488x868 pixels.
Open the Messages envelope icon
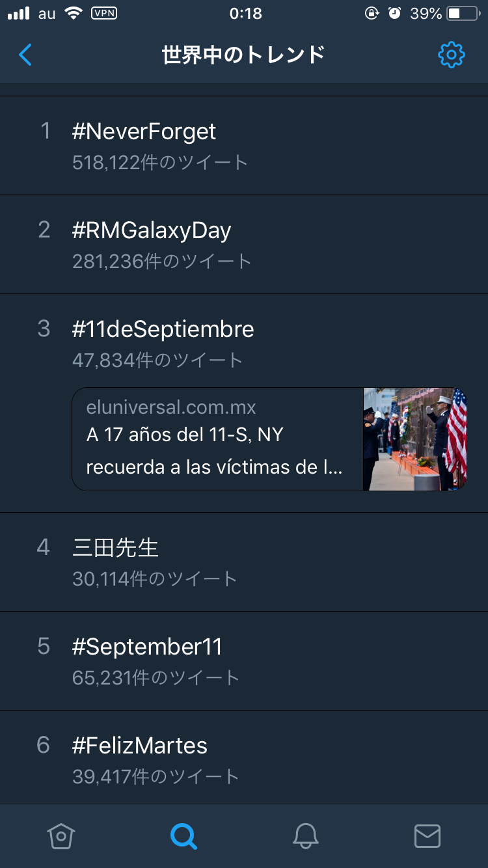click(x=427, y=835)
